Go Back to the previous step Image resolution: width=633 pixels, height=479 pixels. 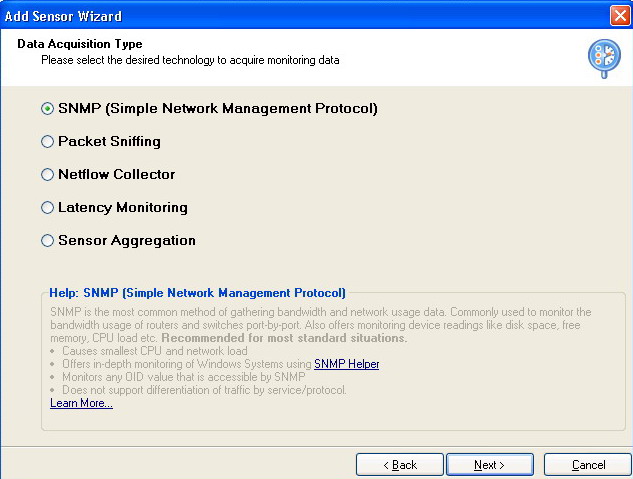pyautogui.click(x=400, y=465)
